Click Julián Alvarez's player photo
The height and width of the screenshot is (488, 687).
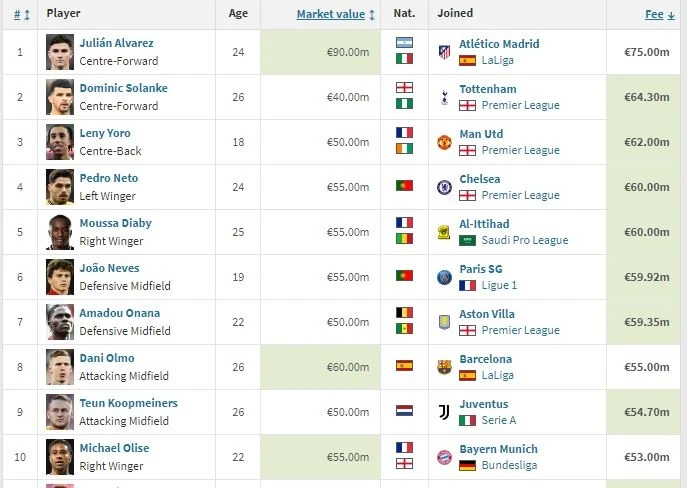click(59, 51)
